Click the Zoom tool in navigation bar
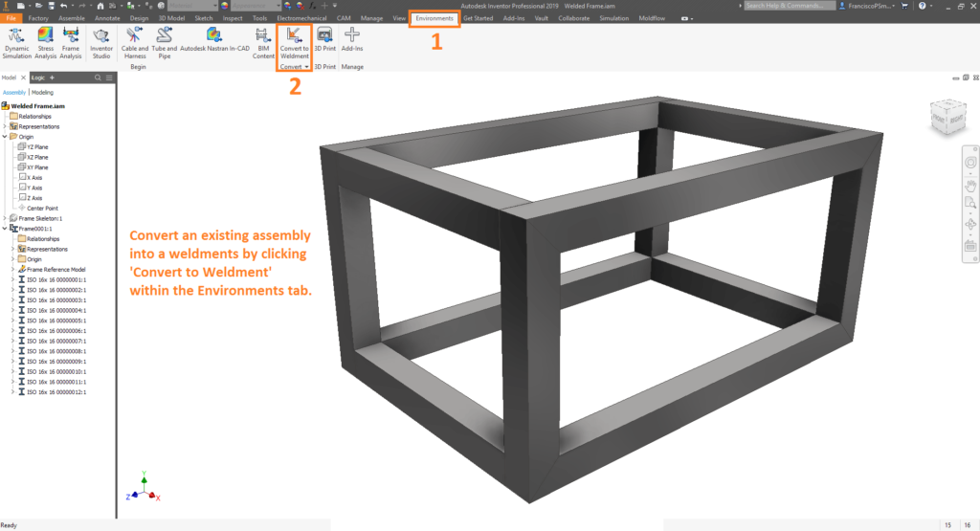 point(970,203)
